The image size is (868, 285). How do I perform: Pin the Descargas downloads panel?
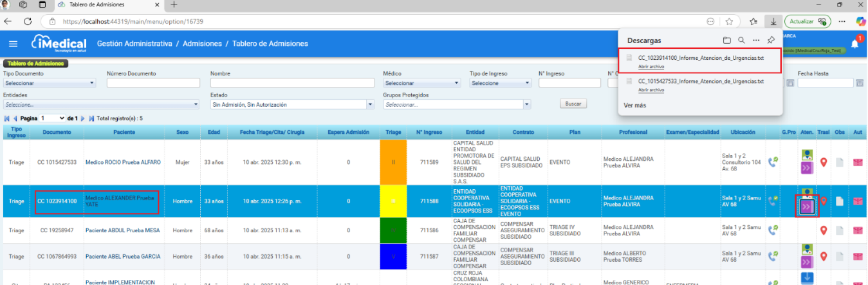(771, 40)
